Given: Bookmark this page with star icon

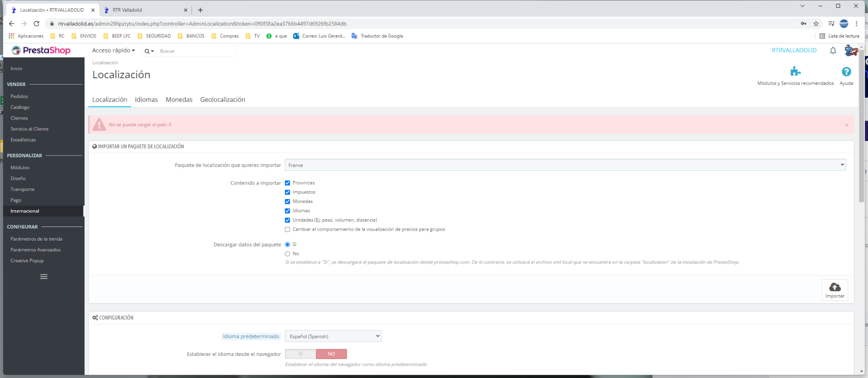Looking at the screenshot, I should click(x=816, y=24).
